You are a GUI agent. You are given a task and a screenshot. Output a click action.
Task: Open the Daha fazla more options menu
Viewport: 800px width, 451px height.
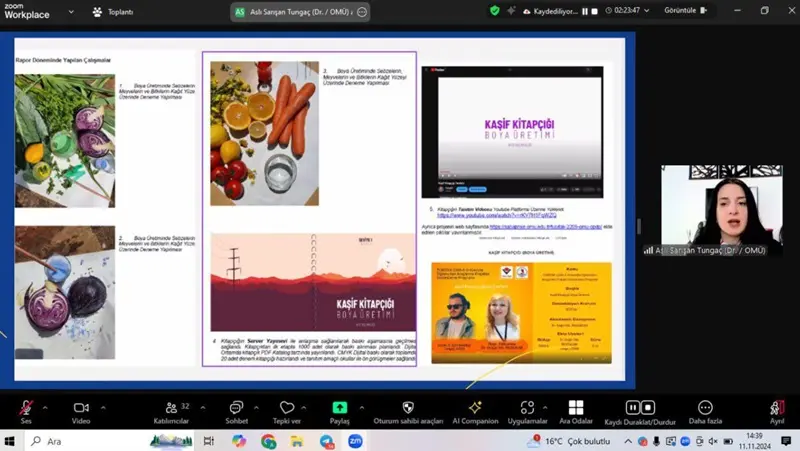(705, 409)
